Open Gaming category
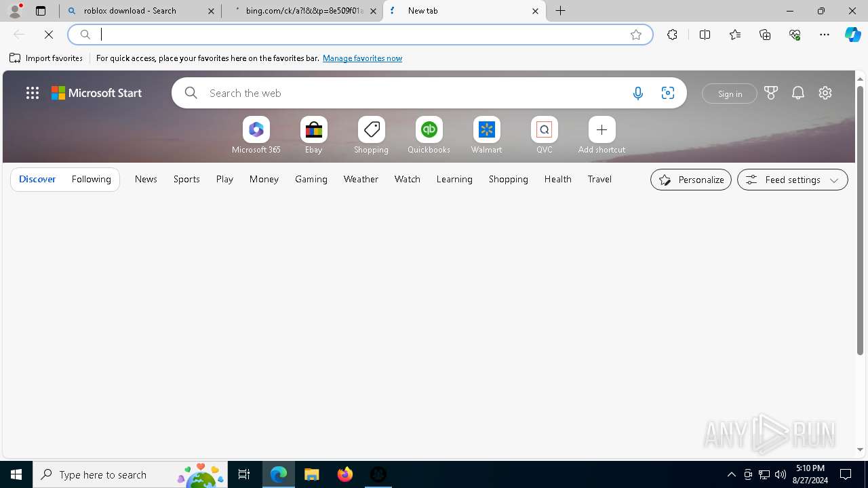The image size is (868, 488). click(x=311, y=179)
